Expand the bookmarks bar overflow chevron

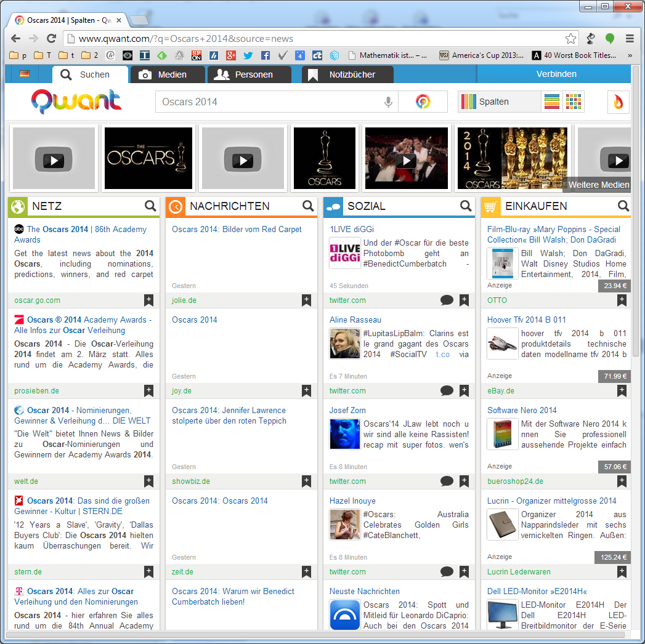tap(630, 55)
